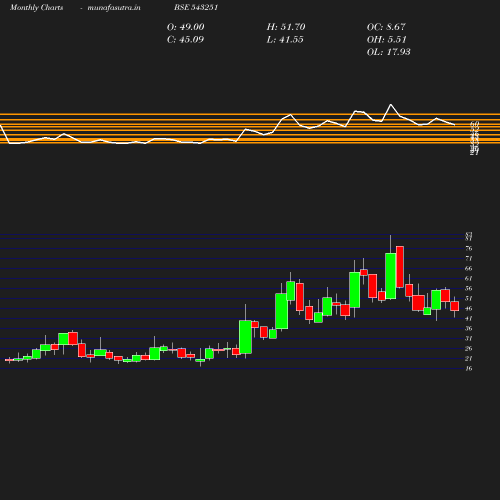
Task: Click the 31 price axis label
Action: click(469, 338)
